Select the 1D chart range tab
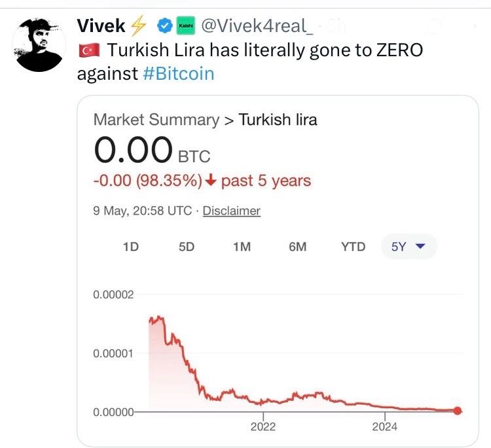491x448 pixels. (131, 247)
